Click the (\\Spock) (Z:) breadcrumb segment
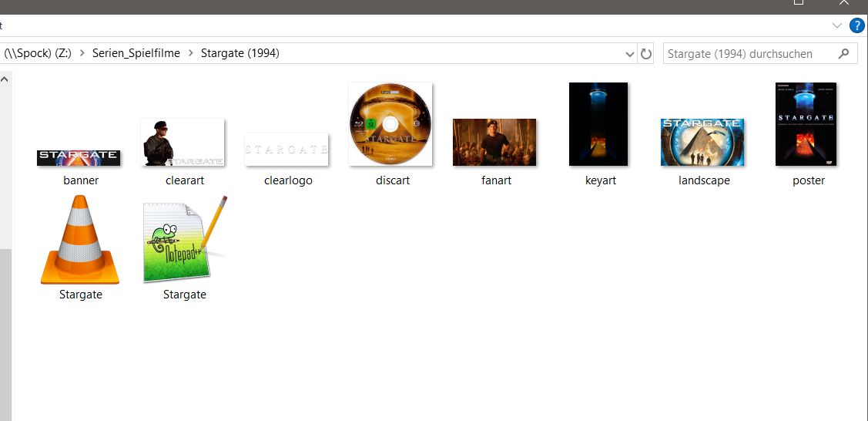 pyautogui.click(x=38, y=53)
